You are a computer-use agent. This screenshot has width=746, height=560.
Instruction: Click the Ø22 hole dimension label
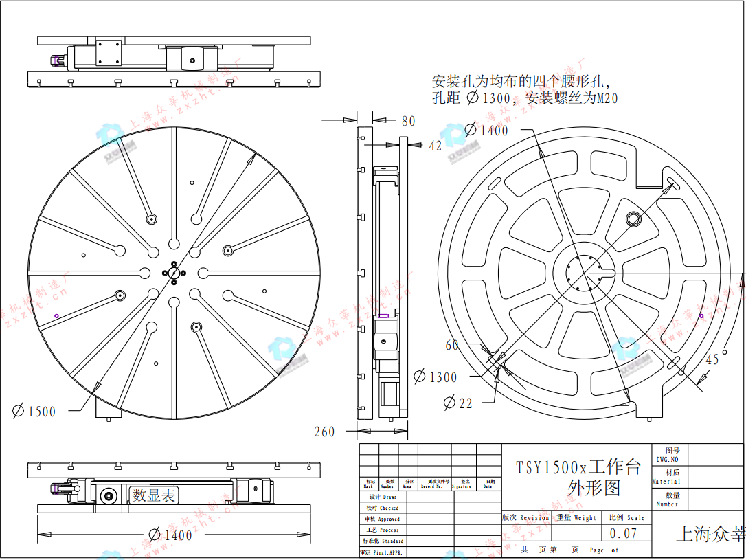(458, 403)
